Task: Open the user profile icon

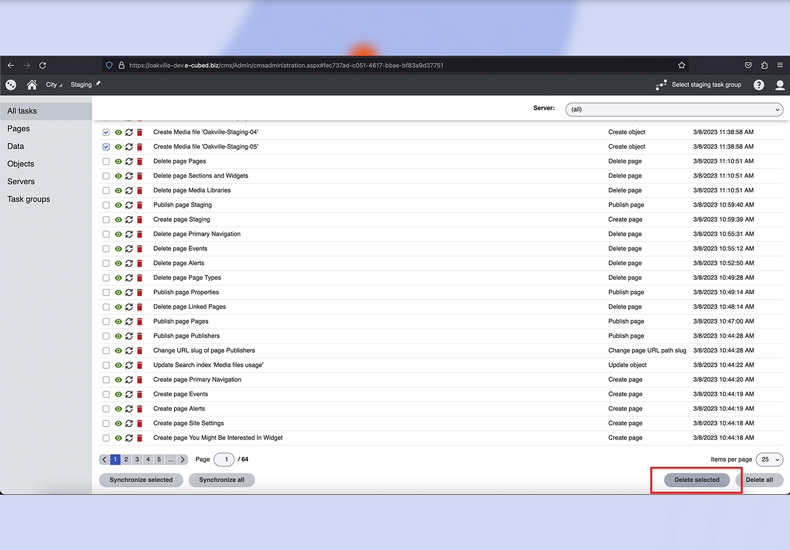Action: pos(780,85)
